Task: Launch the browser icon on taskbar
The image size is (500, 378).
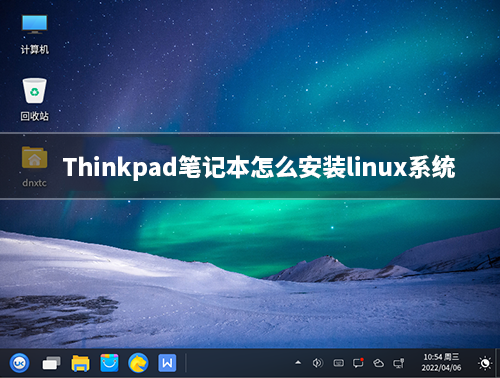Action: [138, 363]
